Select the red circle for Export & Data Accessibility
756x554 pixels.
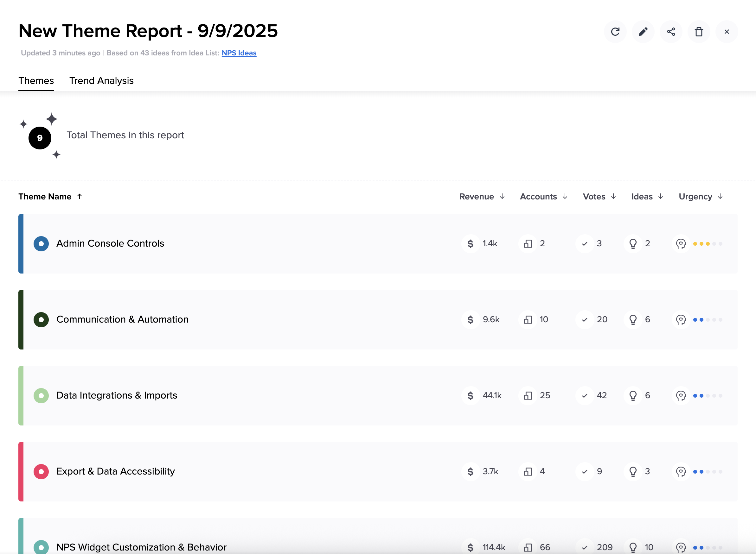tap(41, 472)
